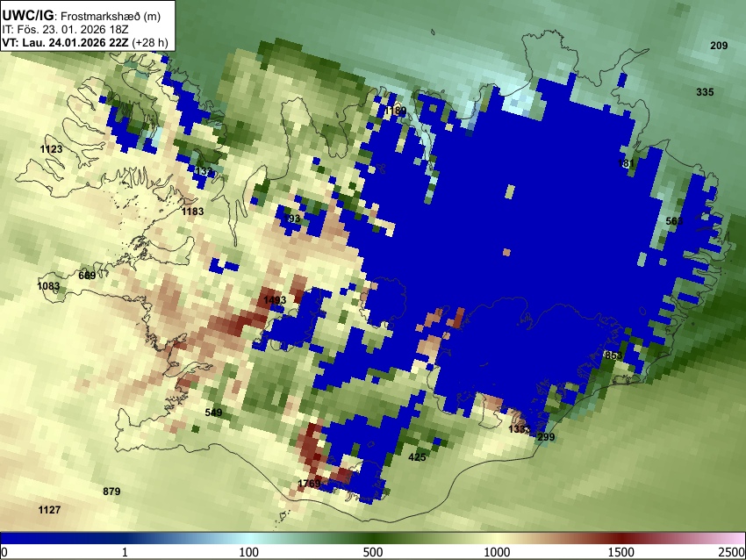Click the map value 1333
The image size is (746, 560).
[x=519, y=429]
